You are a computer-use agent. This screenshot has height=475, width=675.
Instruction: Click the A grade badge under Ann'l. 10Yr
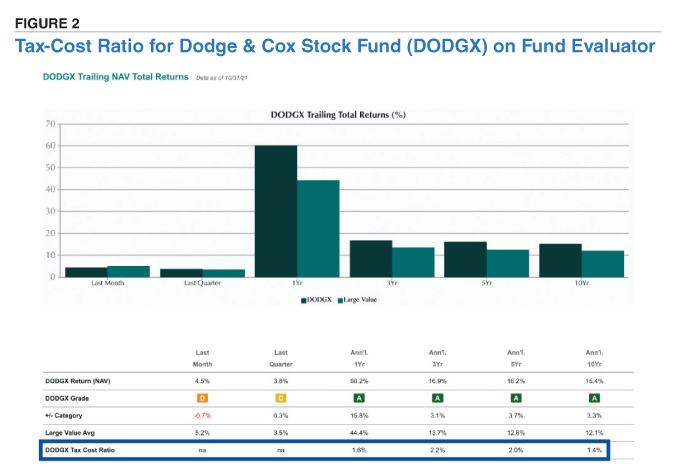[594, 398]
